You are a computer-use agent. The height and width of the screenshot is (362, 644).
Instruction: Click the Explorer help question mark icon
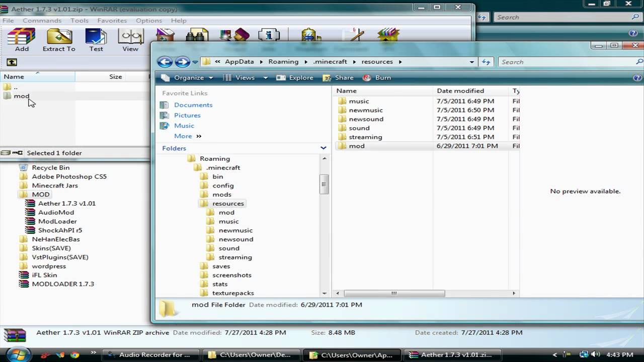pyautogui.click(x=637, y=78)
